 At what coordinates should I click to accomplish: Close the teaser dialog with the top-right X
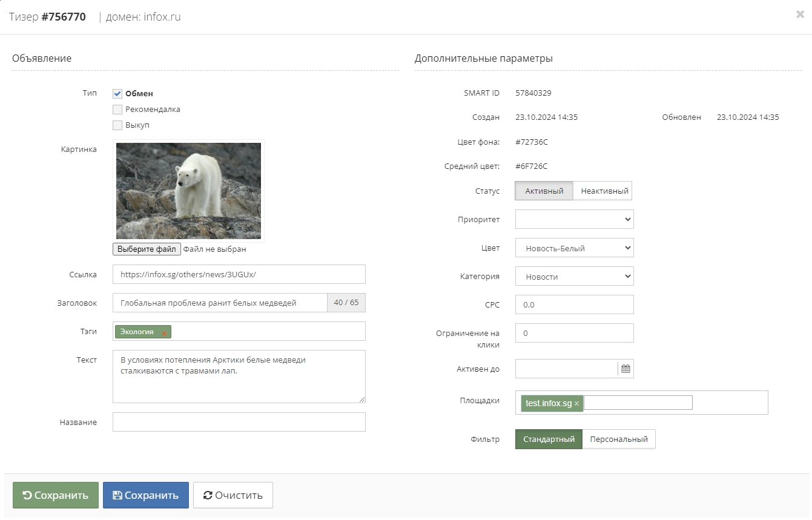point(800,15)
